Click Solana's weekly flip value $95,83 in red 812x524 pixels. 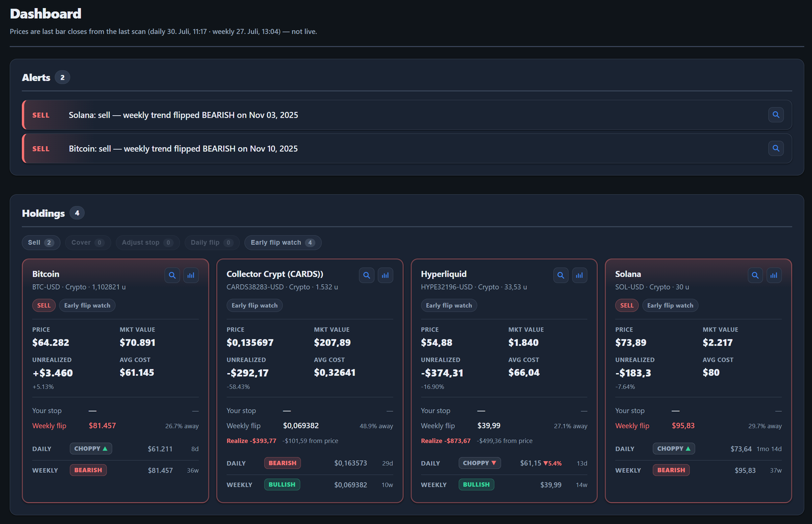pos(683,426)
